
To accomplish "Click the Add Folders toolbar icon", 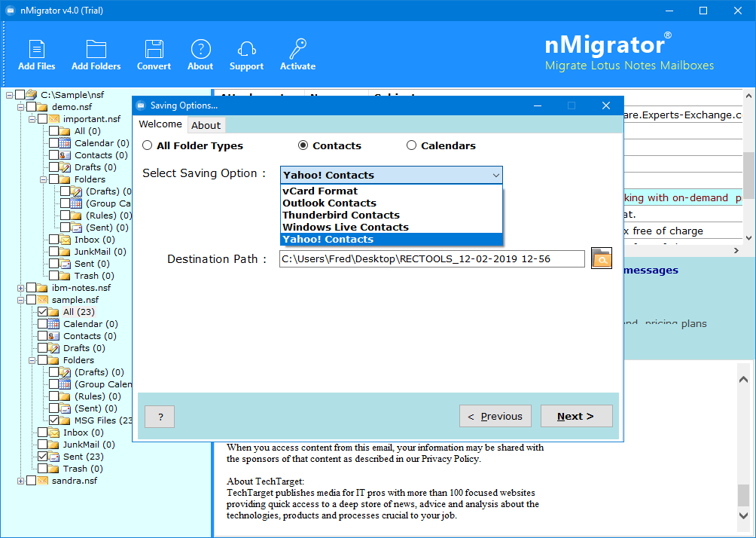I will (96, 49).
